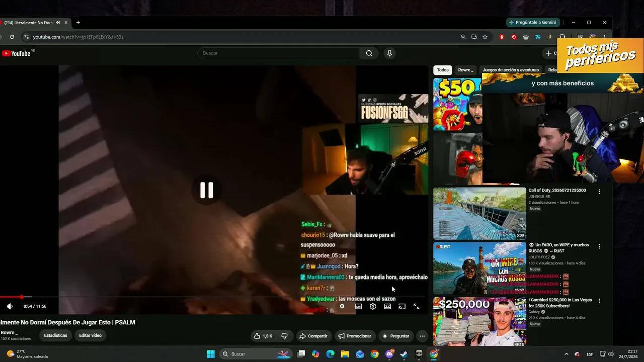Screen dimensions: 644x362
Task: Open Chrome three-dot menu
Action: [604, 37]
